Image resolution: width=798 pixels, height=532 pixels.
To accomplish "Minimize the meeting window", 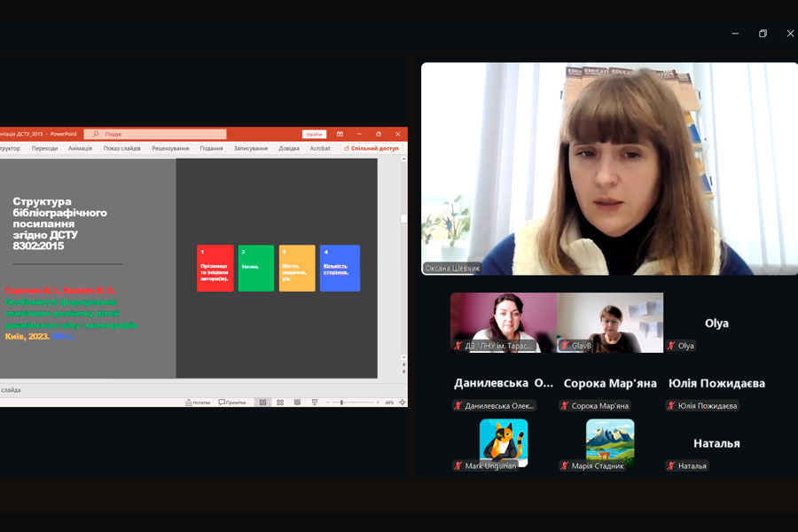I will tap(735, 34).
